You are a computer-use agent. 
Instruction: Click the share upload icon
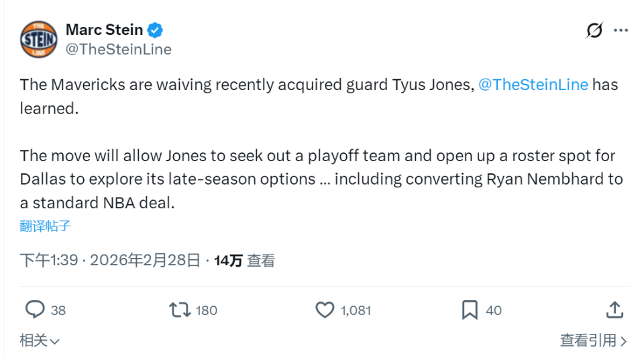point(614,310)
